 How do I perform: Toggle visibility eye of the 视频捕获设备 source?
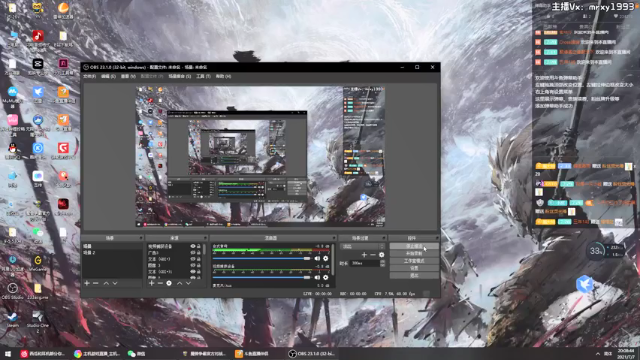point(193,247)
